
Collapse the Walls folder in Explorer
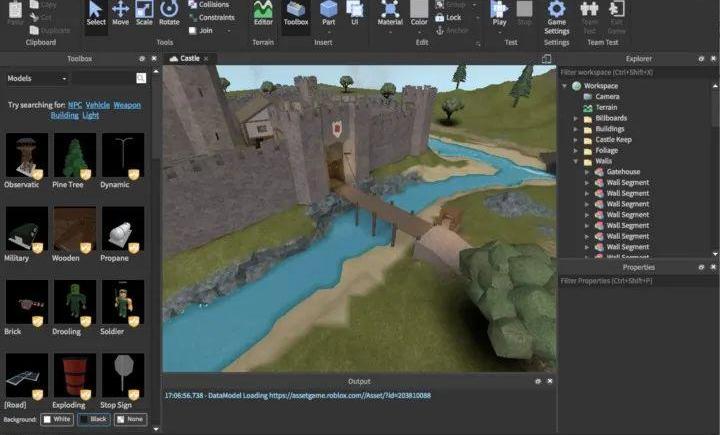pos(575,161)
